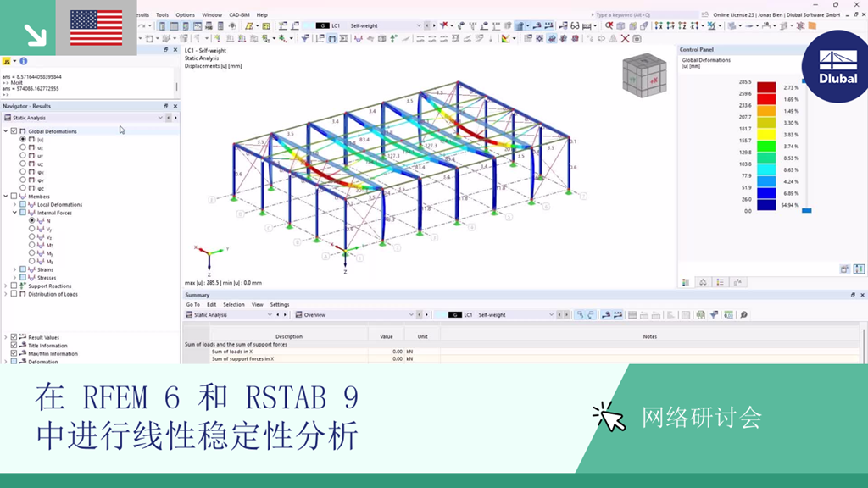
Task: Click the filter funnel icon in Summary toolbar
Action: [714, 315]
